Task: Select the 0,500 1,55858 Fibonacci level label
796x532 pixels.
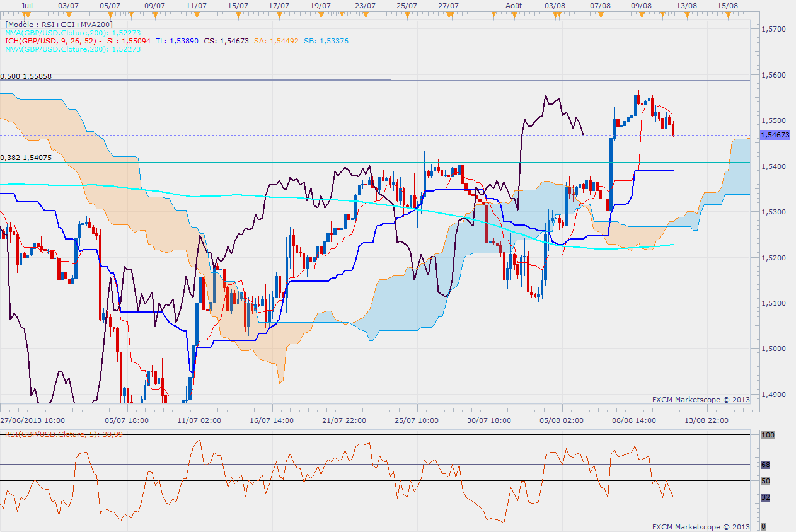Action: (x=26, y=76)
